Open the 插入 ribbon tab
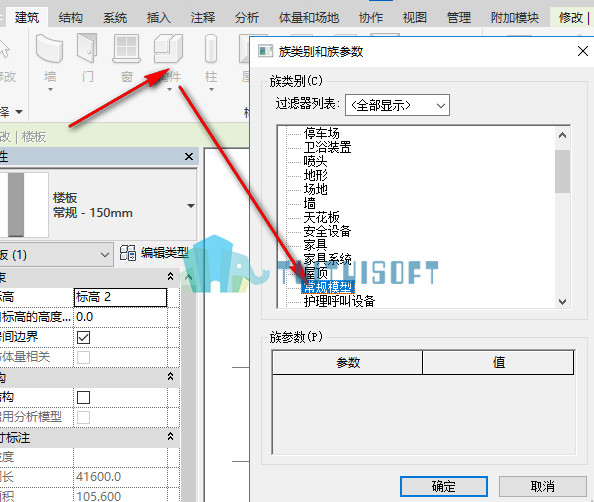This screenshot has width=594, height=502. 158,17
